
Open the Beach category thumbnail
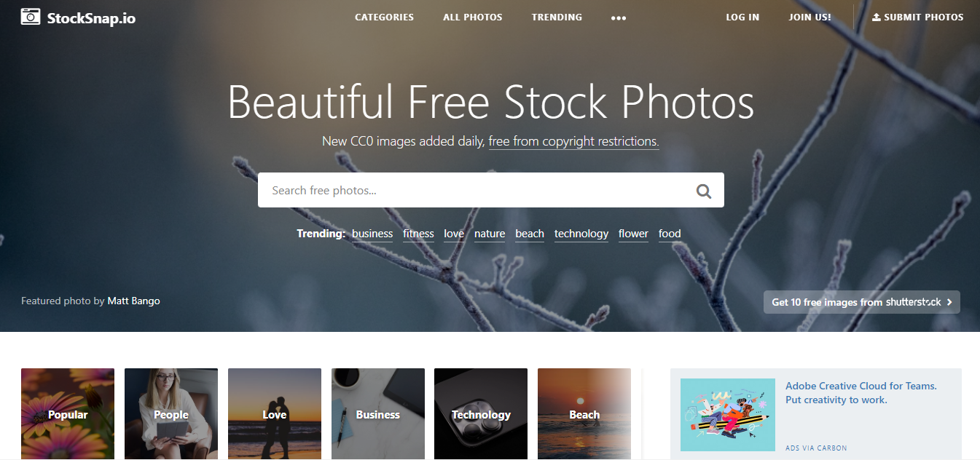[584, 413]
